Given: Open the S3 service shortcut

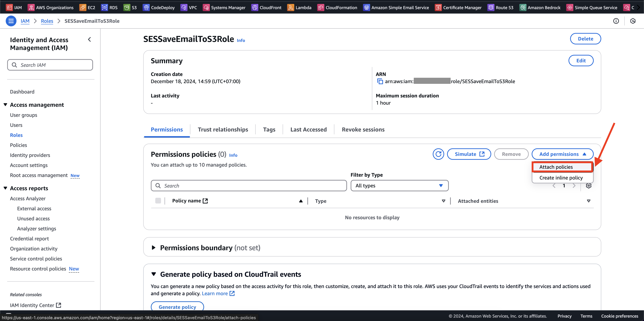Looking at the screenshot, I should click(x=130, y=8).
